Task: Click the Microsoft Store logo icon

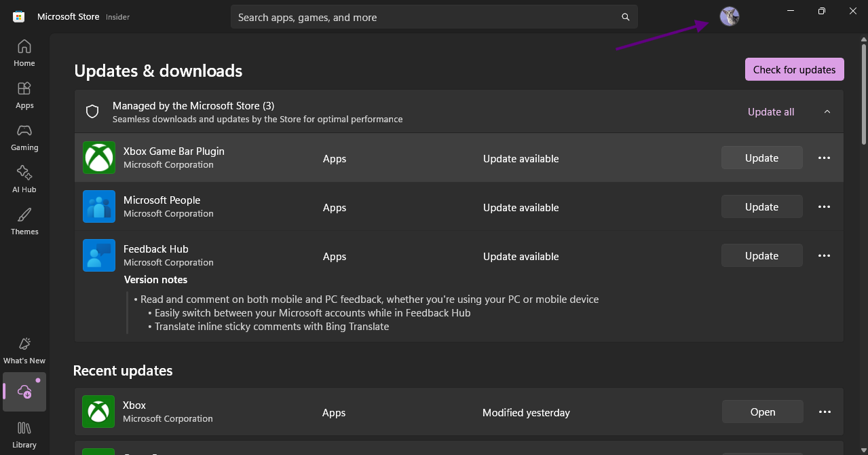Action: pyautogui.click(x=19, y=17)
